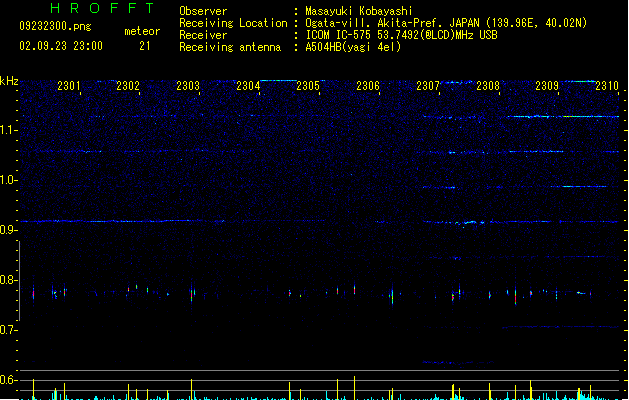Click the Observer label

[203, 11]
